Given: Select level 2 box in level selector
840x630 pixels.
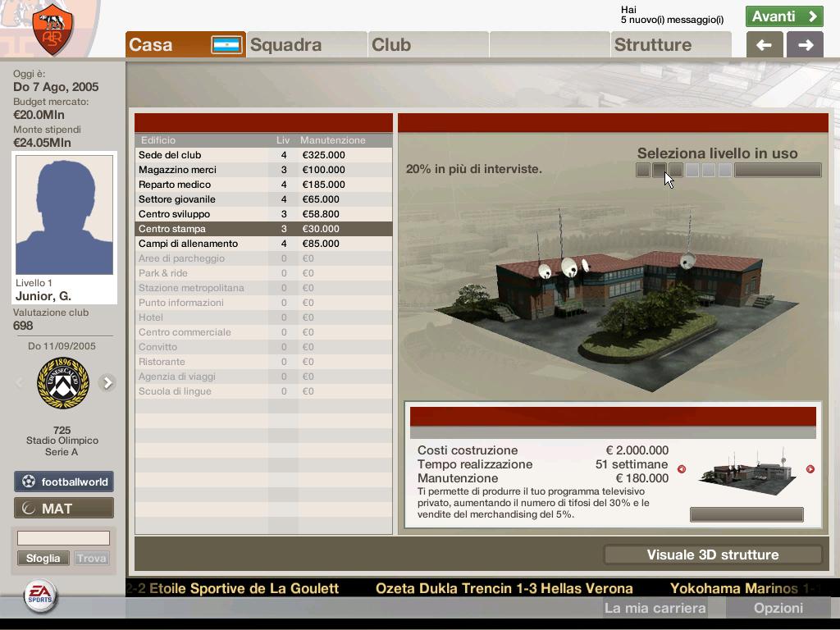Looking at the screenshot, I should [x=660, y=170].
